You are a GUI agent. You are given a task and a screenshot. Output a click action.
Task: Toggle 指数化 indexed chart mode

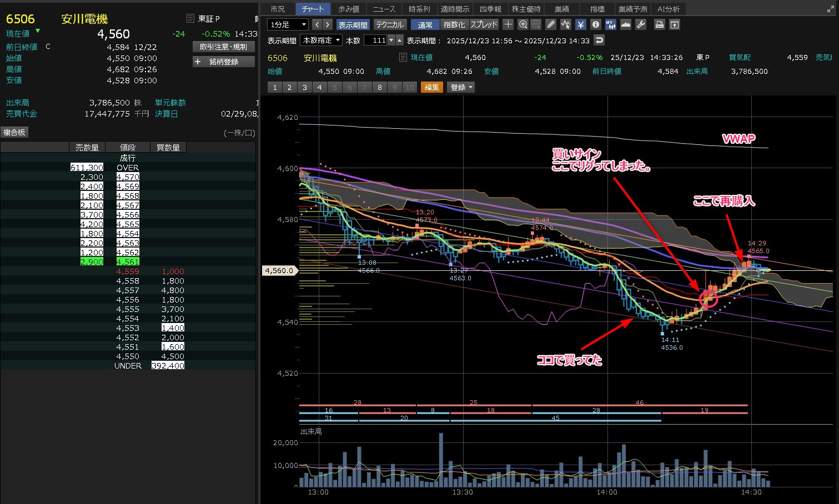pyautogui.click(x=454, y=24)
